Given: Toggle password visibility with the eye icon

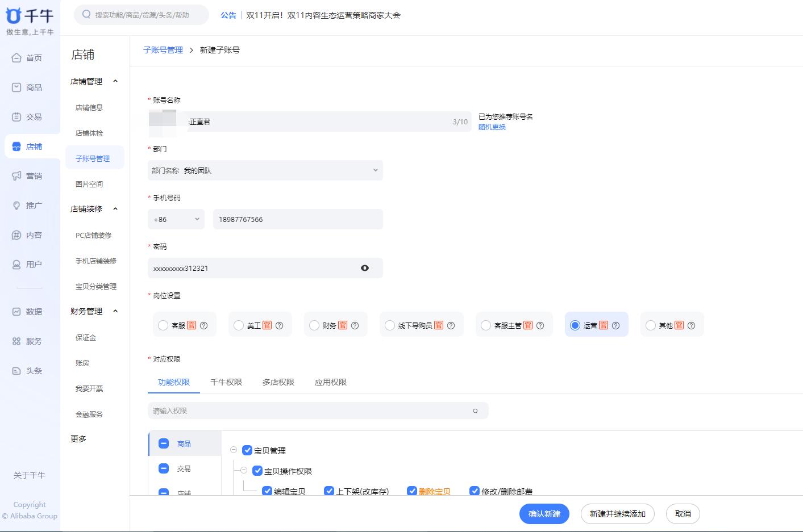Looking at the screenshot, I should coord(364,268).
